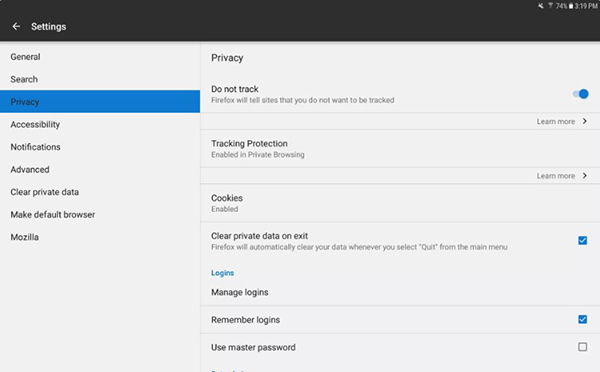Open Manage logins
The width and height of the screenshot is (600, 372).
(x=400, y=292)
